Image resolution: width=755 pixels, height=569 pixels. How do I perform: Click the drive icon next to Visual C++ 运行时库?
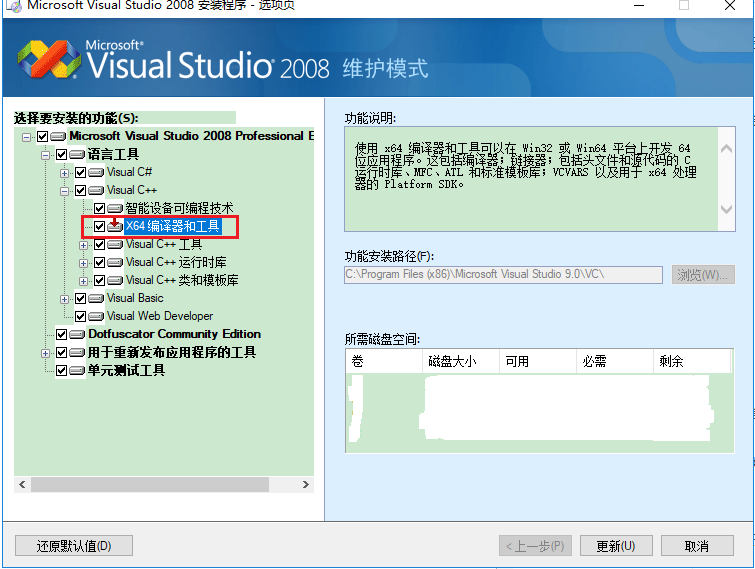(x=115, y=263)
